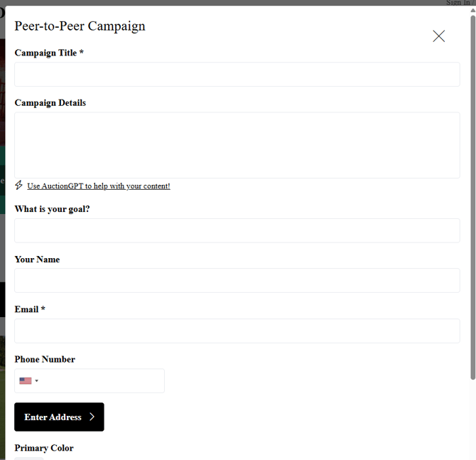Open the Use AuctionGPT content help link
The height and width of the screenshot is (460, 476).
pyautogui.click(x=99, y=186)
